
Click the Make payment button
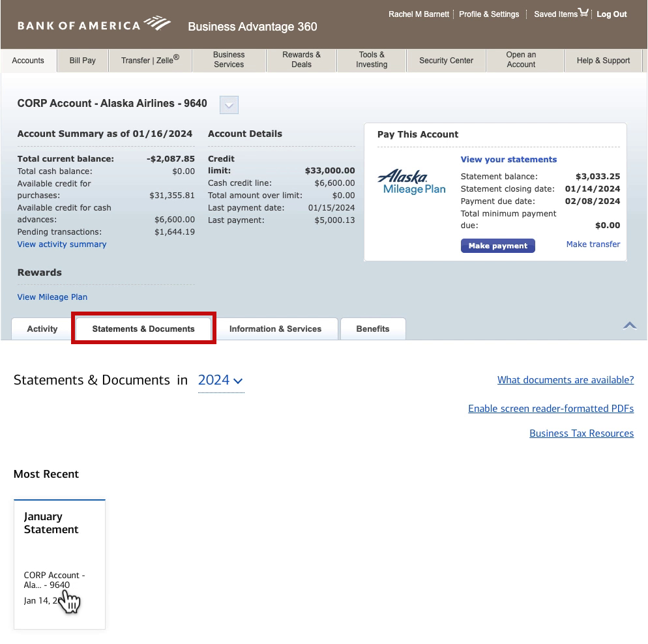(497, 246)
